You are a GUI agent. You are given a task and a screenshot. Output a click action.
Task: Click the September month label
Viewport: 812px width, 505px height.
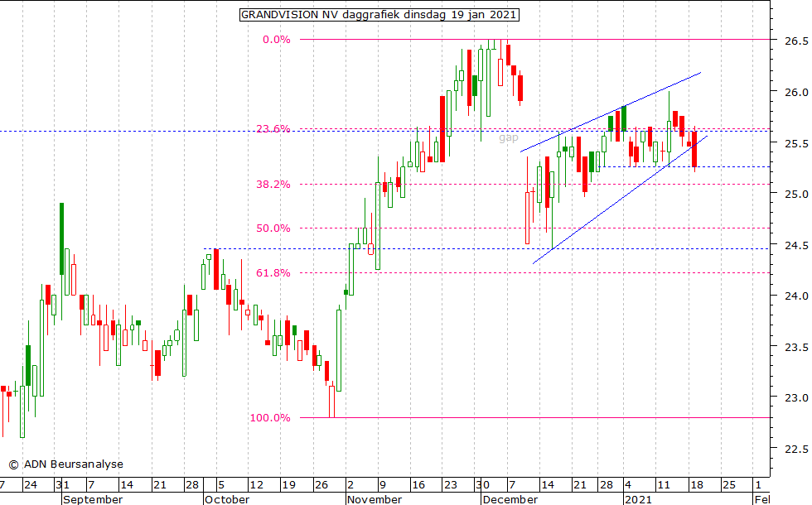tap(93, 499)
